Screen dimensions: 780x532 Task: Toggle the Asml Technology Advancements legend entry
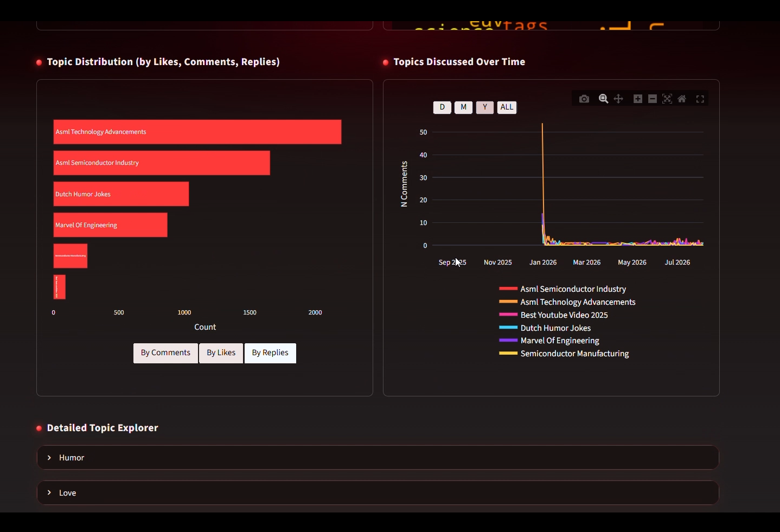click(567, 302)
